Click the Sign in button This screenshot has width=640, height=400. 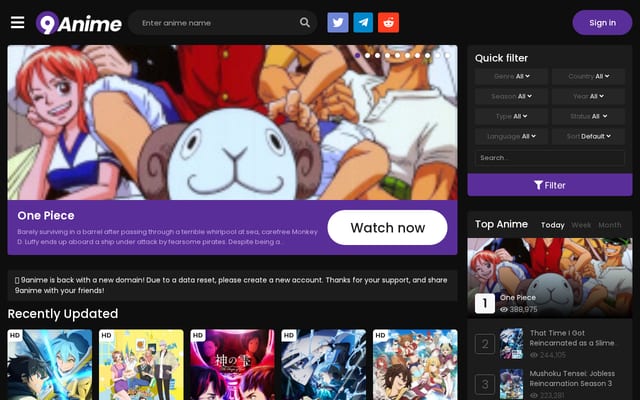coord(602,23)
